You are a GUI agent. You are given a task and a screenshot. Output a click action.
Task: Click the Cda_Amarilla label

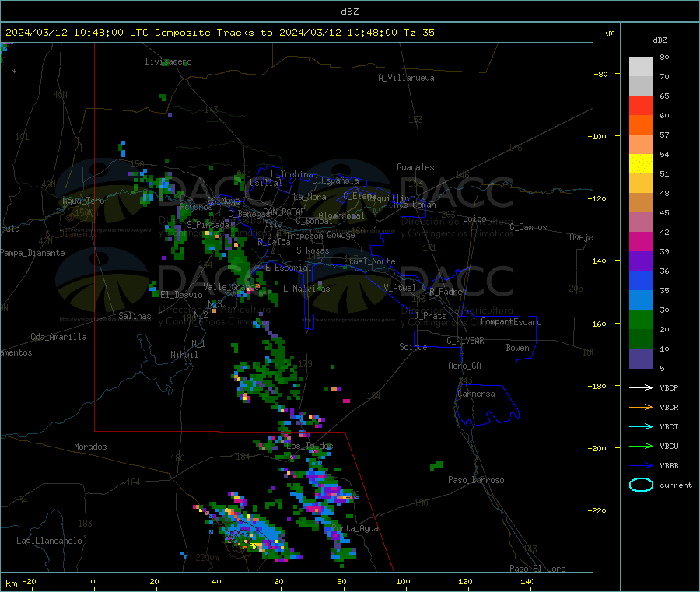pos(58,337)
